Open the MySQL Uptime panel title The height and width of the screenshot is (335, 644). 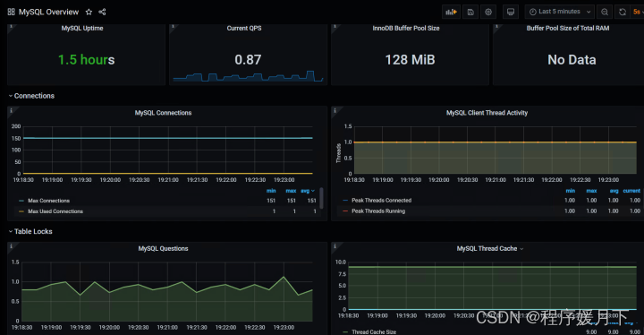82,29
